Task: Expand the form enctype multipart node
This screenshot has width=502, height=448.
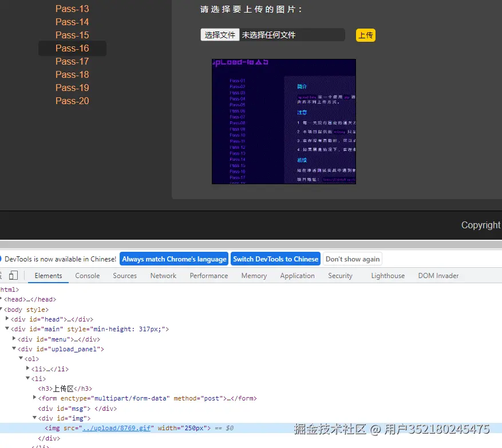Action: pos(34,398)
